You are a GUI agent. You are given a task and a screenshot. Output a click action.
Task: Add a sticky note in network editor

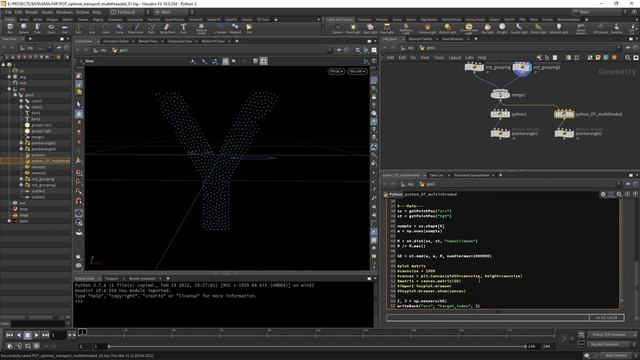(x=598, y=58)
